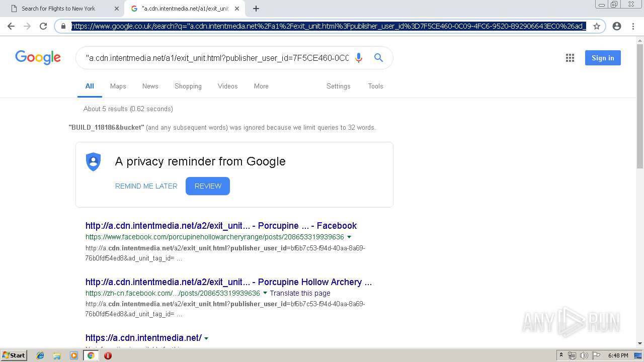This screenshot has width=644, height=362.
Task: Click scrollbar down arrow
Action: (640, 343)
